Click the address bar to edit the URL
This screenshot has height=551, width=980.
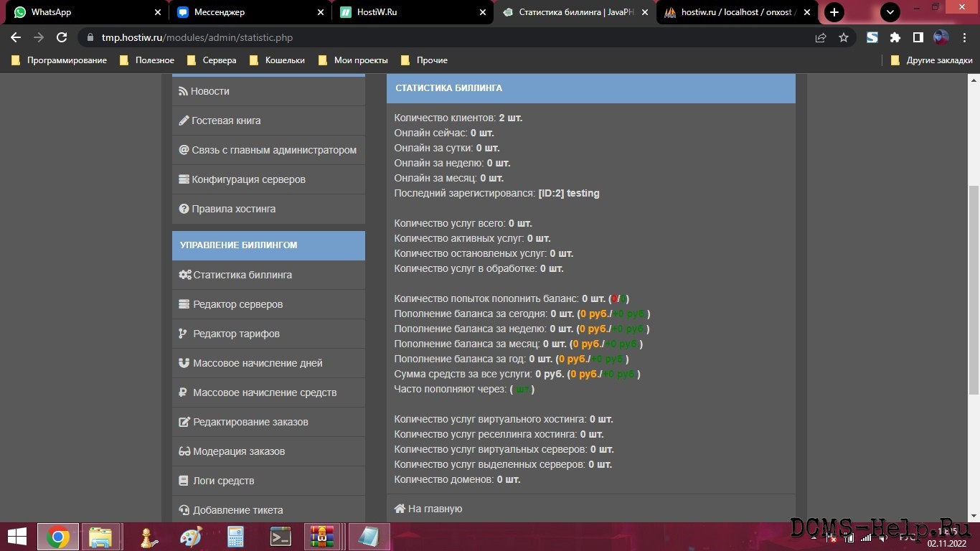point(287,37)
